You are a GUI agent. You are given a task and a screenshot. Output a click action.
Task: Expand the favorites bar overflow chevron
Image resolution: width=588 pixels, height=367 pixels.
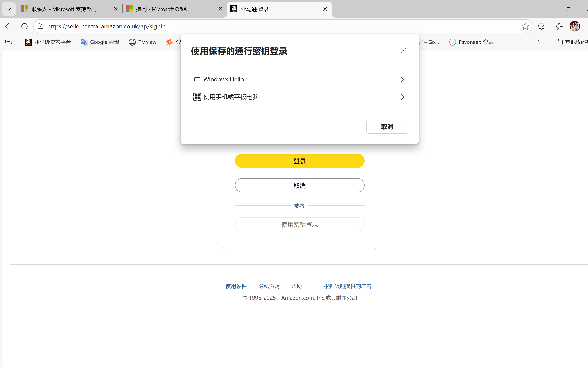539,42
